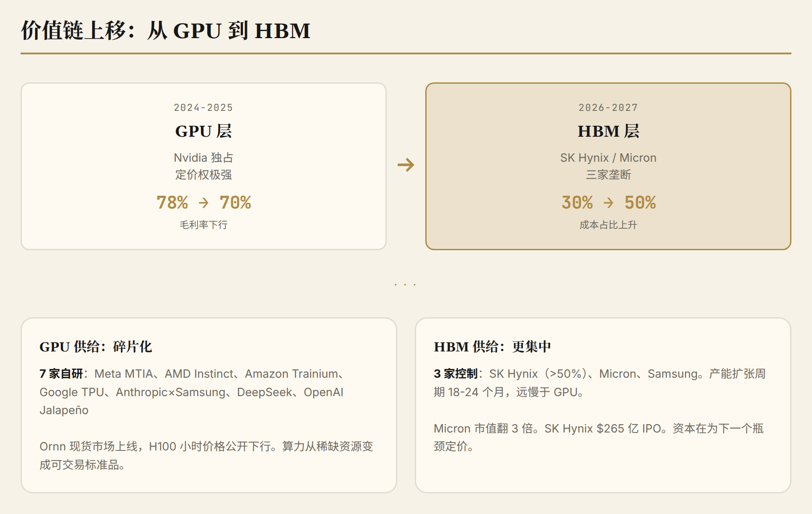Screen dimensions: 812x514
Task: Click the 成本占比上升 caption
Action: [x=608, y=225]
